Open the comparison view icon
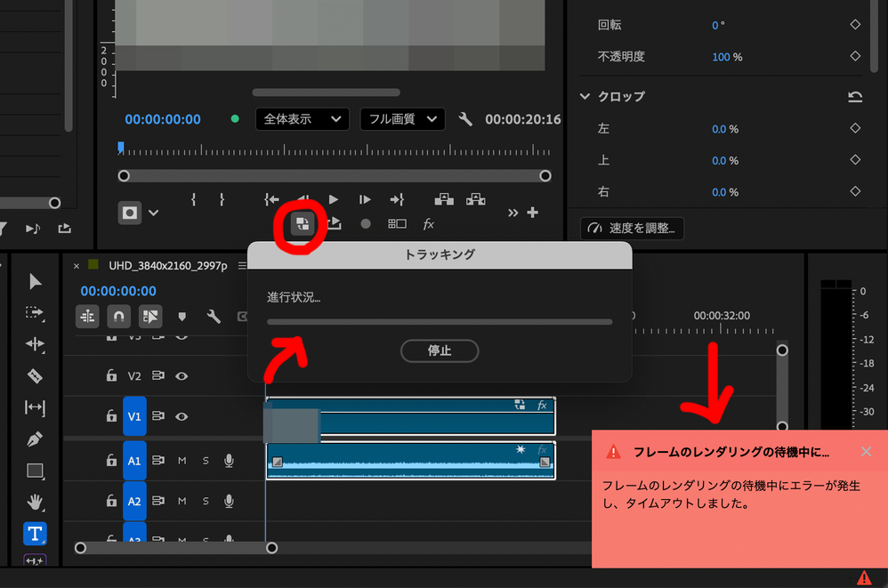The width and height of the screenshot is (888, 588). [397, 224]
